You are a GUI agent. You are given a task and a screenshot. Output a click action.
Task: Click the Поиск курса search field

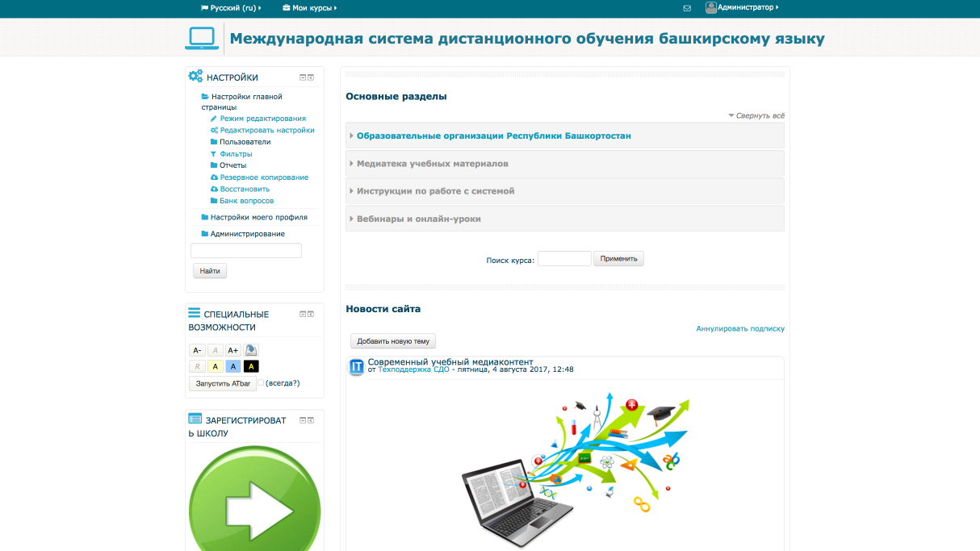564,259
